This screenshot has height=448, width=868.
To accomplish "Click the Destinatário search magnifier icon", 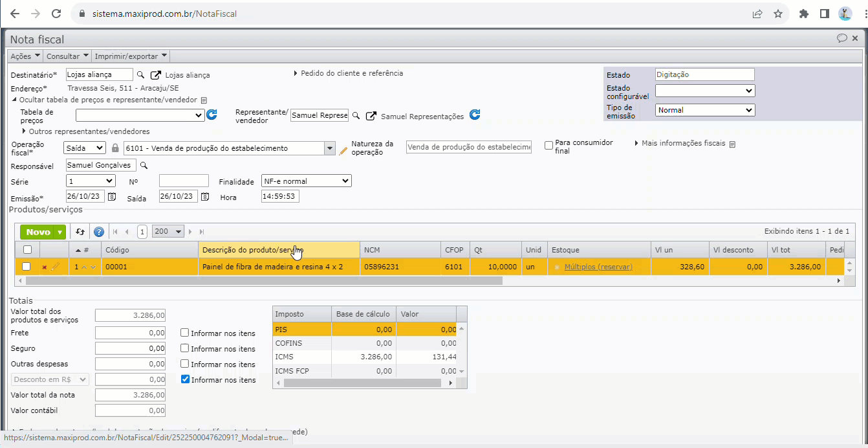I will point(141,75).
